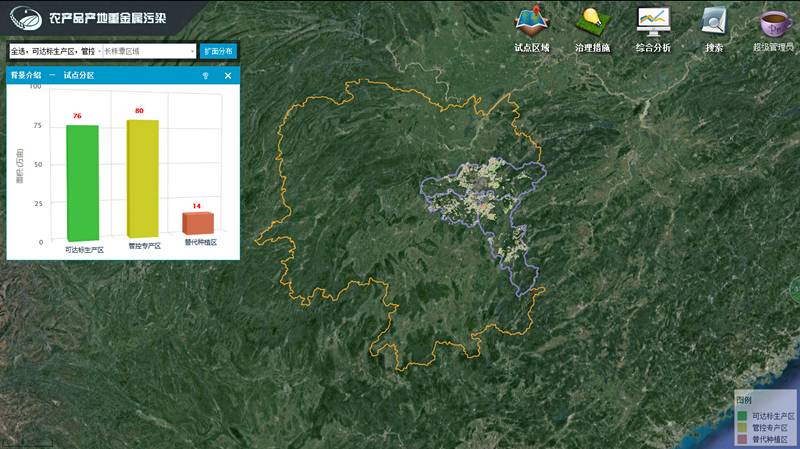Click green 可达标生产区 legend swatch
The image size is (800, 449).
(742, 415)
